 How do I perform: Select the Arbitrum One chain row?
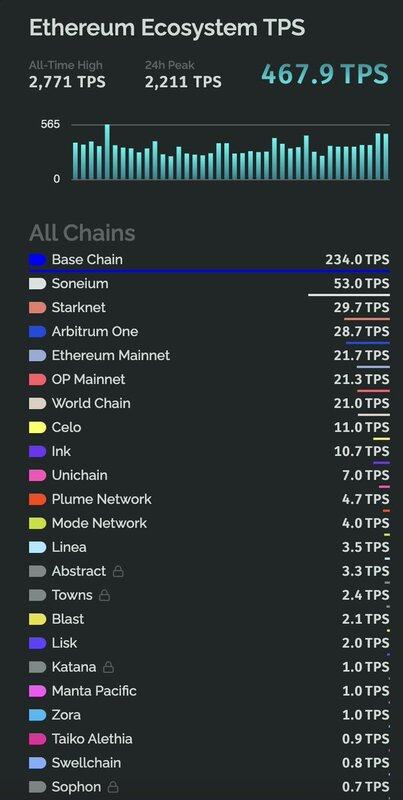209,332
